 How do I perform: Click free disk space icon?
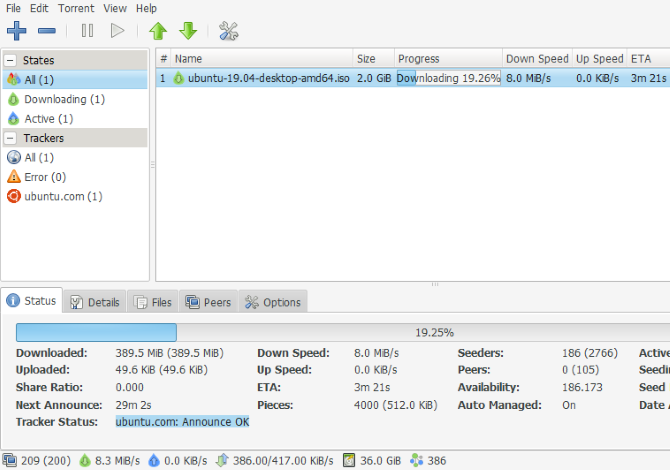349,460
